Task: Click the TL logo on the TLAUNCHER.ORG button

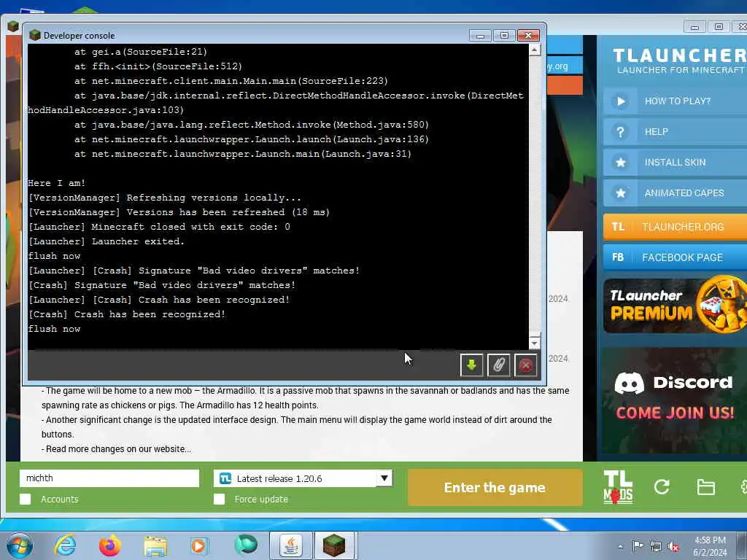Action: pyautogui.click(x=618, y=227)
